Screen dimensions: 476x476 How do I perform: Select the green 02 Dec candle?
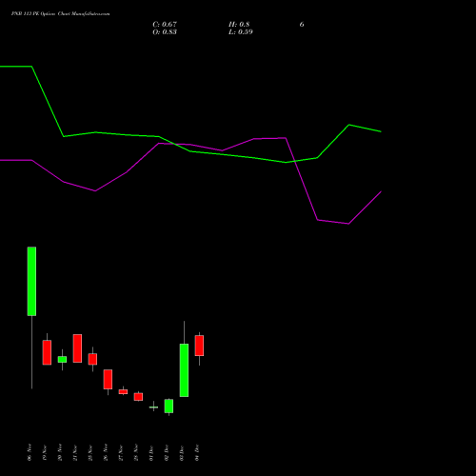[x=169, y=406]
